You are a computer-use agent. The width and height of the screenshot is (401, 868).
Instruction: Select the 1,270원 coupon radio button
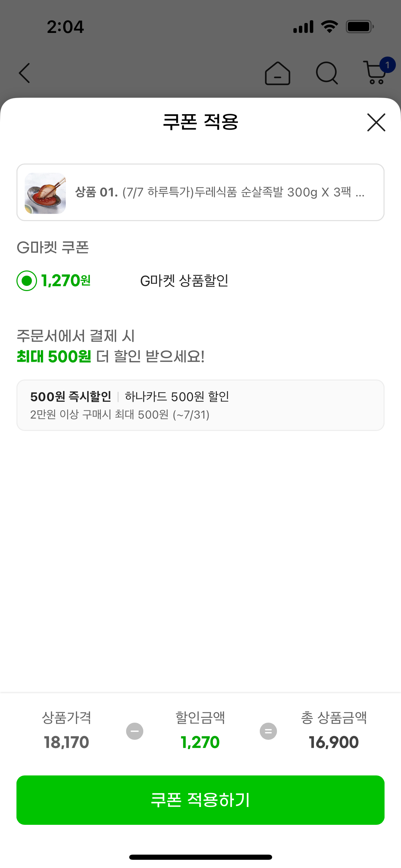point(27,281)
